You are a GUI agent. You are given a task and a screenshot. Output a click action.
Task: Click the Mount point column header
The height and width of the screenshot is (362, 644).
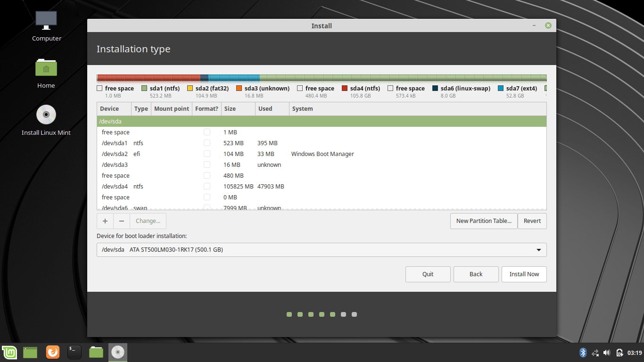pyautogui.click(x=172, y=109)
